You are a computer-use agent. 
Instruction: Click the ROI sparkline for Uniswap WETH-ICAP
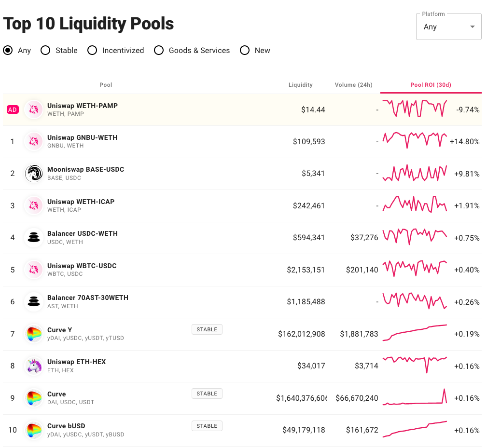[x=415, y=204]
